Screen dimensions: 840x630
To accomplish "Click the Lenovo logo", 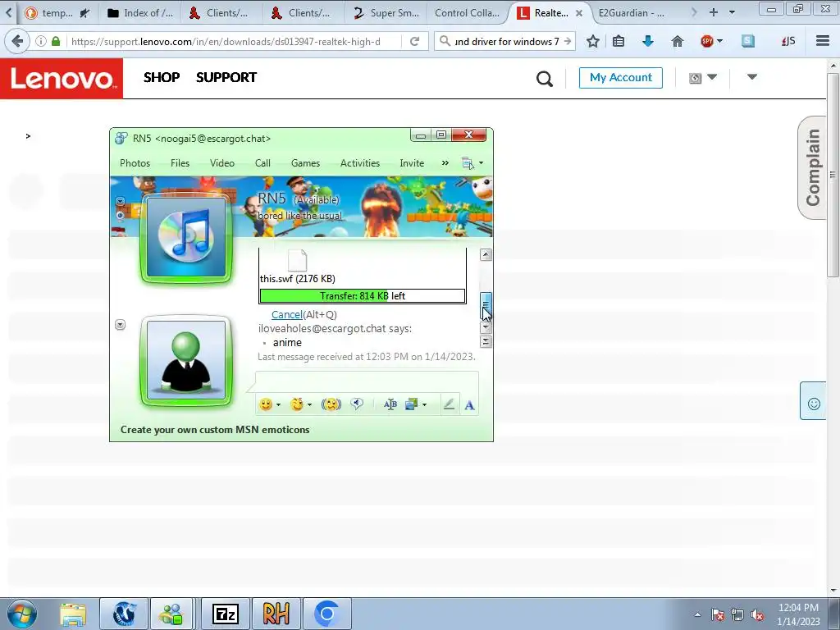I will 62,79.
